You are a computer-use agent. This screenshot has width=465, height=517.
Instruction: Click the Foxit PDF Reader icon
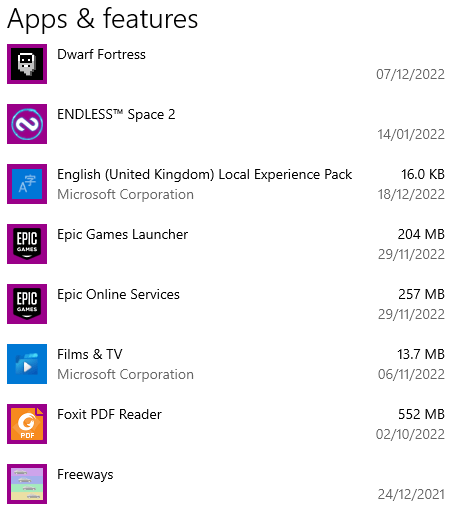coord(27,424)
